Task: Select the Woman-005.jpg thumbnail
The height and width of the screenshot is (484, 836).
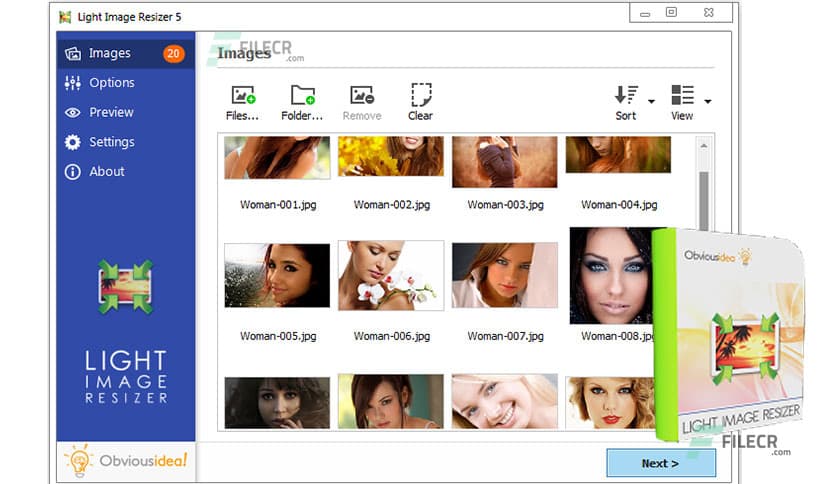Action: click(x=277, y=276)
